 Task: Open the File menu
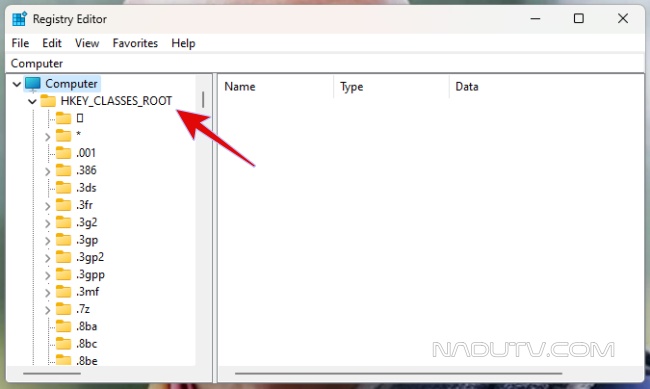tap(20, 43)
